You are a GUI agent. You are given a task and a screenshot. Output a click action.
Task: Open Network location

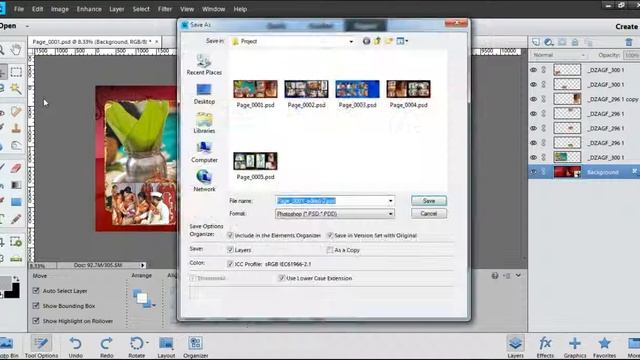click(x=204, y=182)
